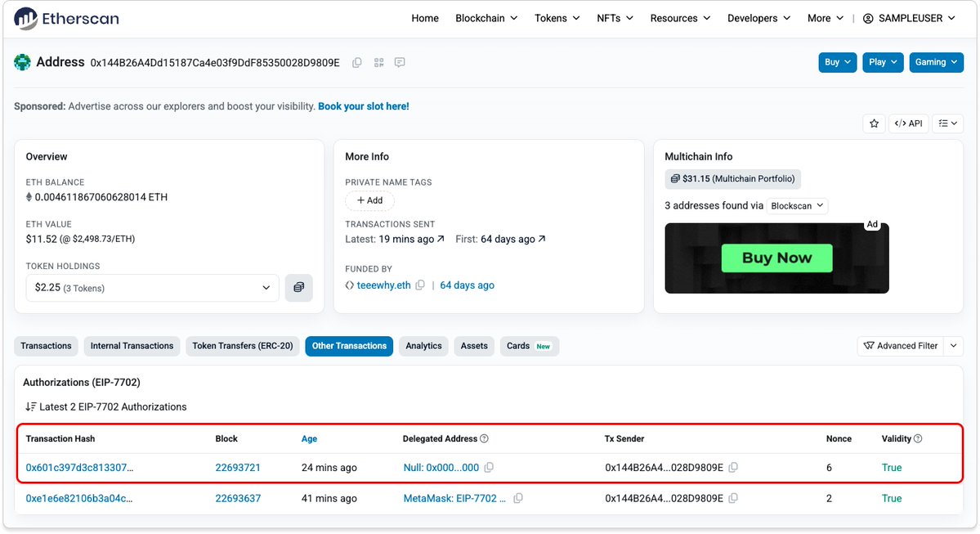980x534 pixels.
Task: Open block 22693637
Action: coord(238,498)
